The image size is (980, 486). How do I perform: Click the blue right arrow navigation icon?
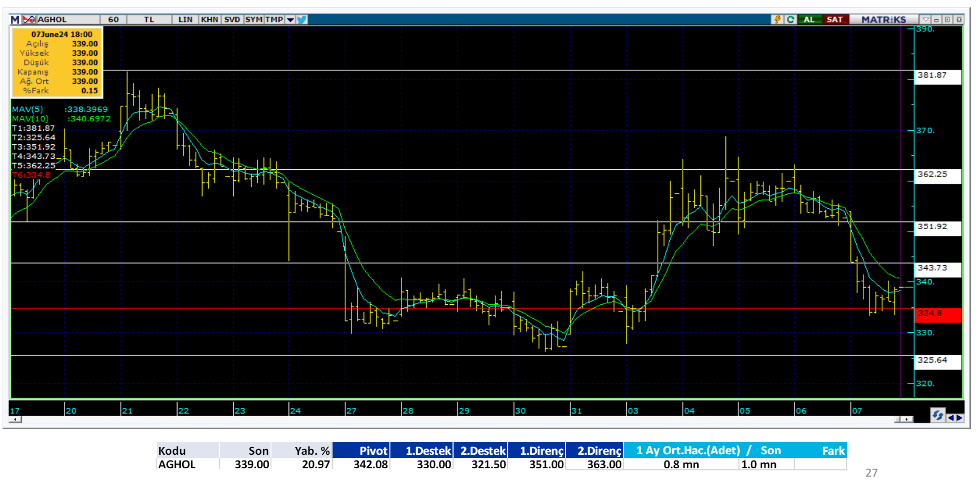pyautogui.click(x=959, y=418)
